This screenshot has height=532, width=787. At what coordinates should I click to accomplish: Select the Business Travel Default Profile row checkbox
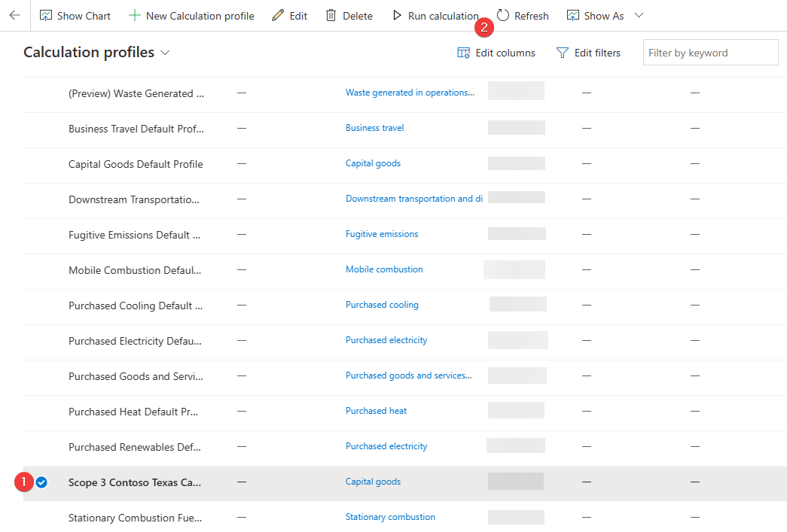(41, 129)
